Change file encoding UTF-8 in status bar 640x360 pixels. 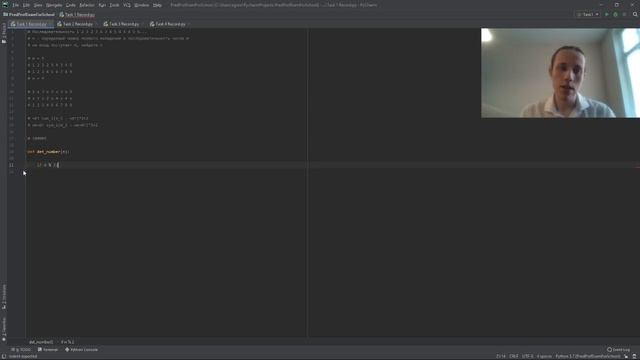527,357
